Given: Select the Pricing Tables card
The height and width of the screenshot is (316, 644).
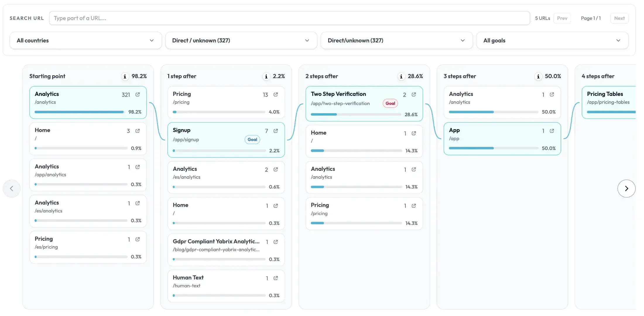Looking at the screenshot, I should (x=609, y=102).
